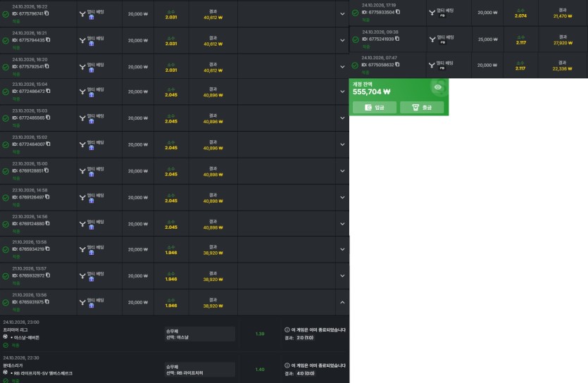Copy bet ID 6775241939
The image size is (588, 383).
pos(397,39)
